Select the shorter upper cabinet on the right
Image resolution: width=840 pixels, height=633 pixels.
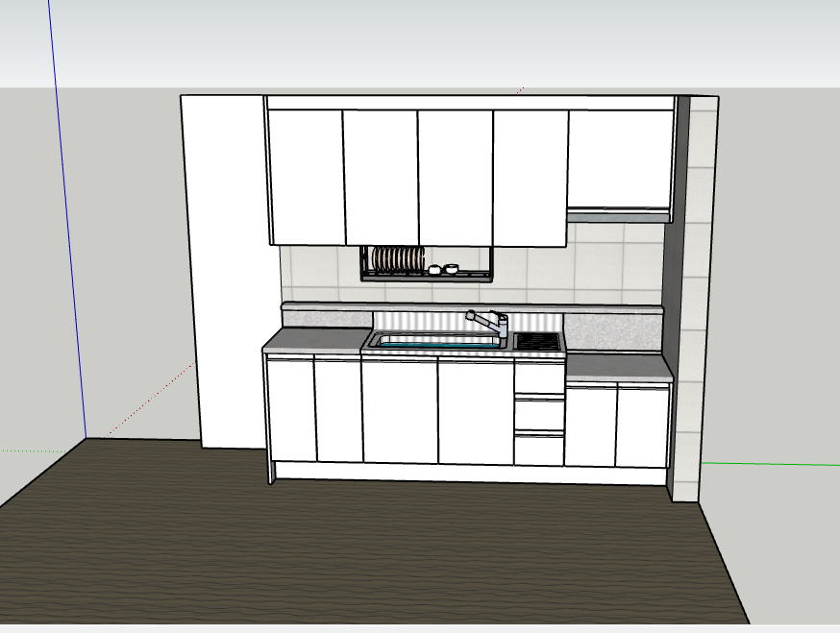[620, 159]
